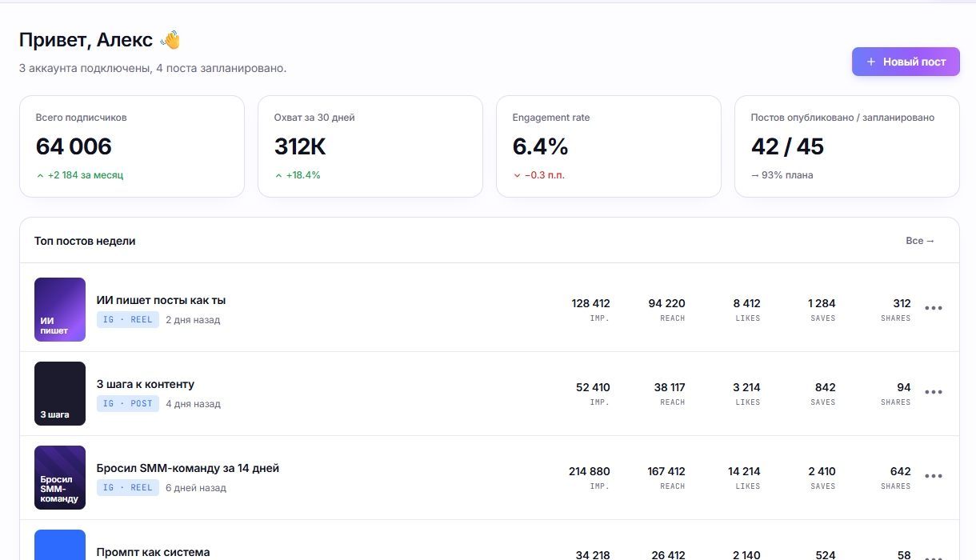This screenshot has height=560, width=976.
Task: Click saves value '842'
Action: pyautogui.click(x=825, y=387)
